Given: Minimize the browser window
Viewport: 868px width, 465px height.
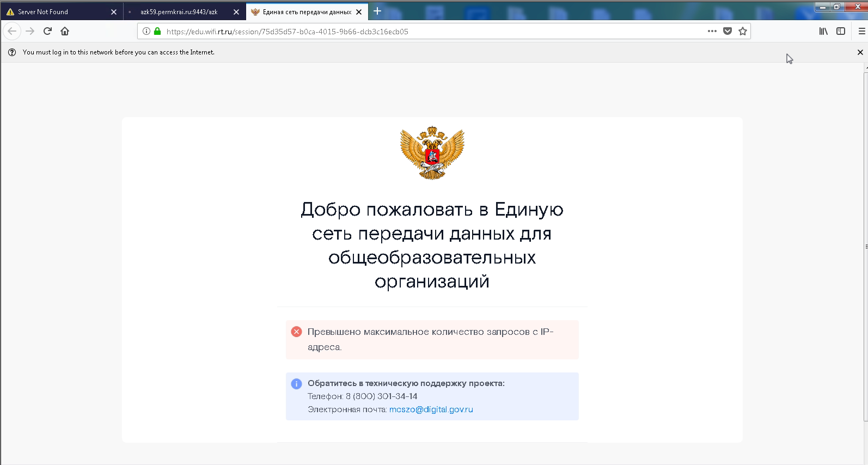Looking at the screenshot, I should pyautogui.click(x=822, y=7).
